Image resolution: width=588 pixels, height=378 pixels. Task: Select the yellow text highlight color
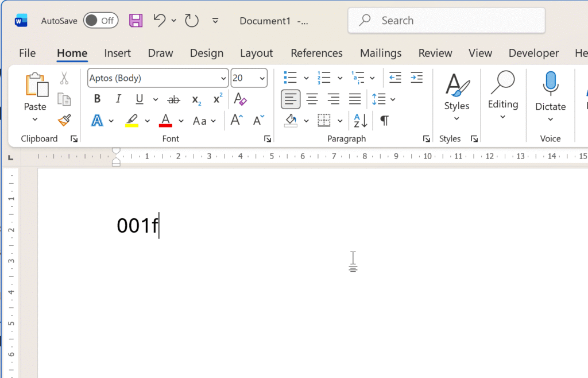click(131, 121)
